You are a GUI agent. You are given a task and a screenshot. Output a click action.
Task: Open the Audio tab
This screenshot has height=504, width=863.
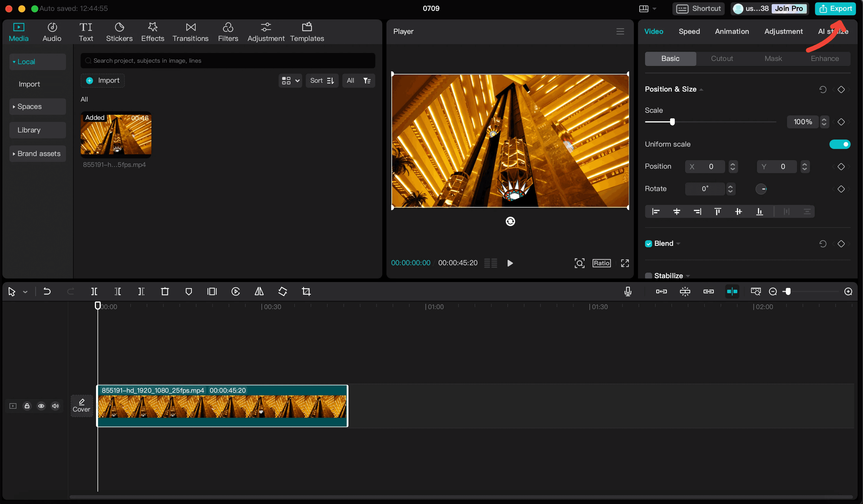click(x=52, y=32)
